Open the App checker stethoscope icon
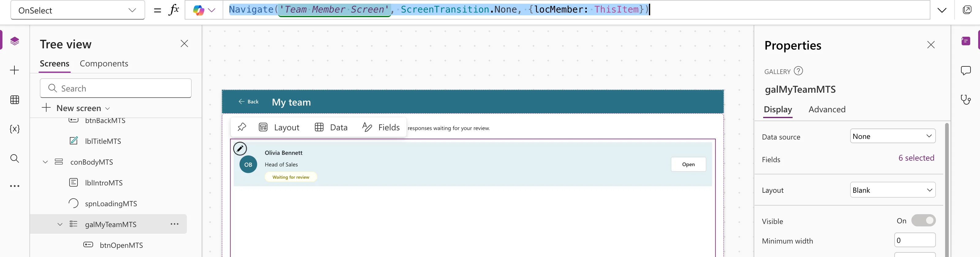 (966, 100)
